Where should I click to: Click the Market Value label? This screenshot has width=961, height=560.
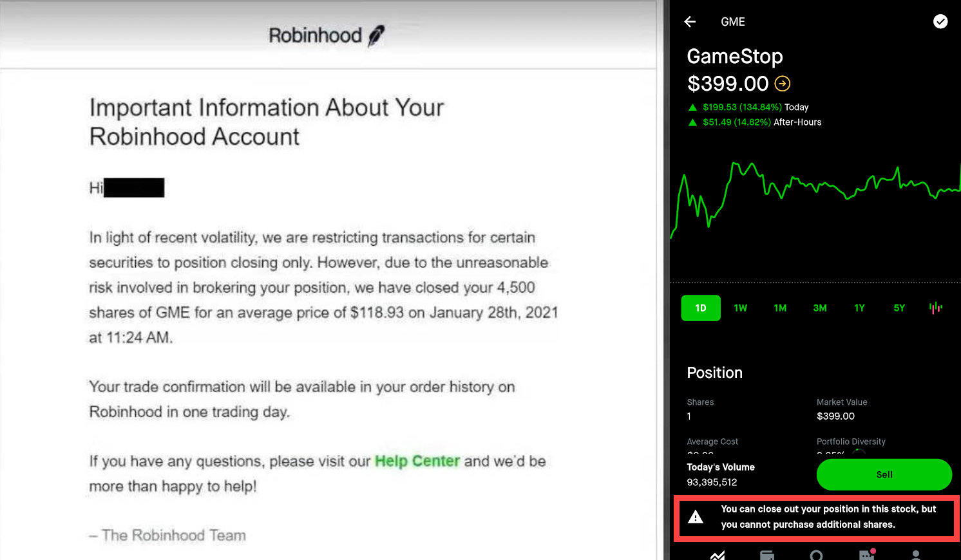[842, 402]
